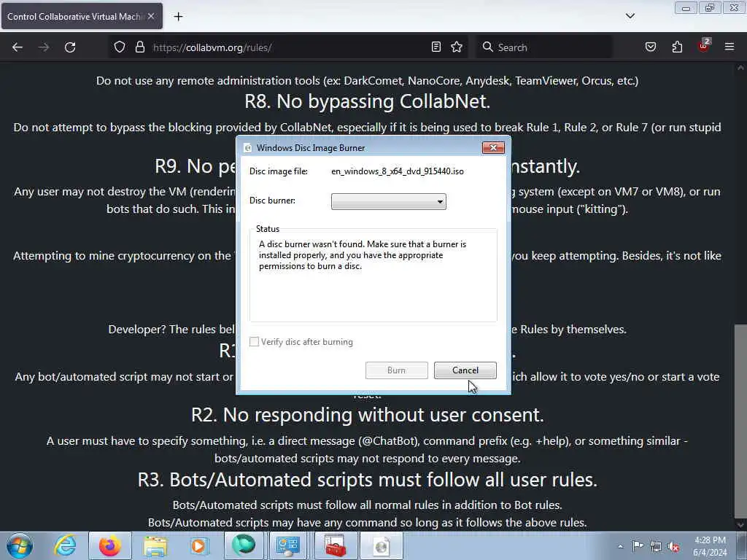The image size is (747, 560).
Task: Bookmark this page with the star icon
Action: 457,47
